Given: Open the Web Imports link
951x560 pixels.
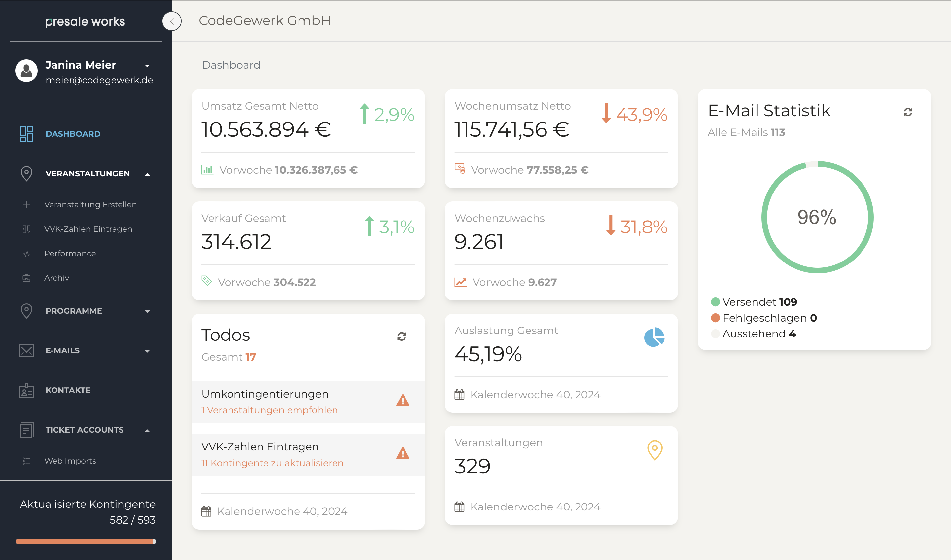Looking at the screenshot, I should coord(70,461).
